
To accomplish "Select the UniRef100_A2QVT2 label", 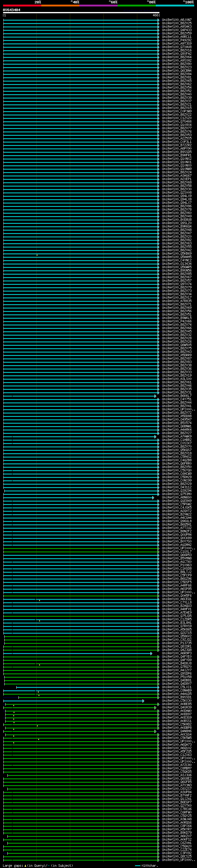I will (177, 511).
